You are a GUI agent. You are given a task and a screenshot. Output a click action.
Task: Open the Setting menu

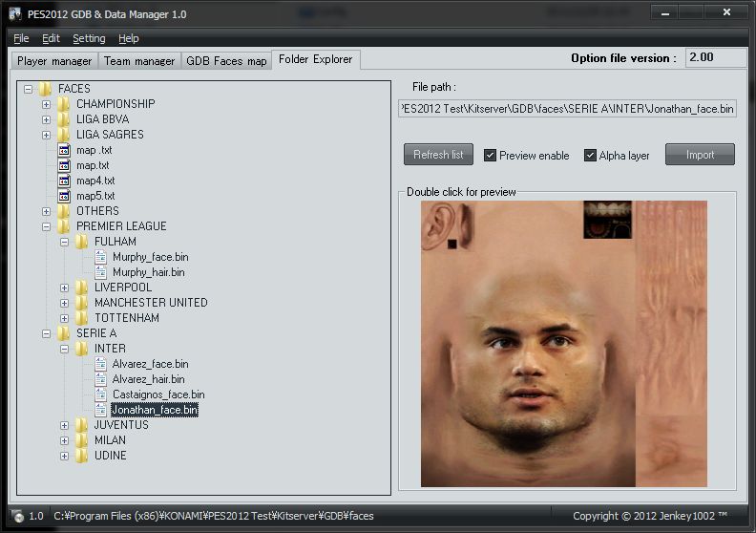point(89,38)
